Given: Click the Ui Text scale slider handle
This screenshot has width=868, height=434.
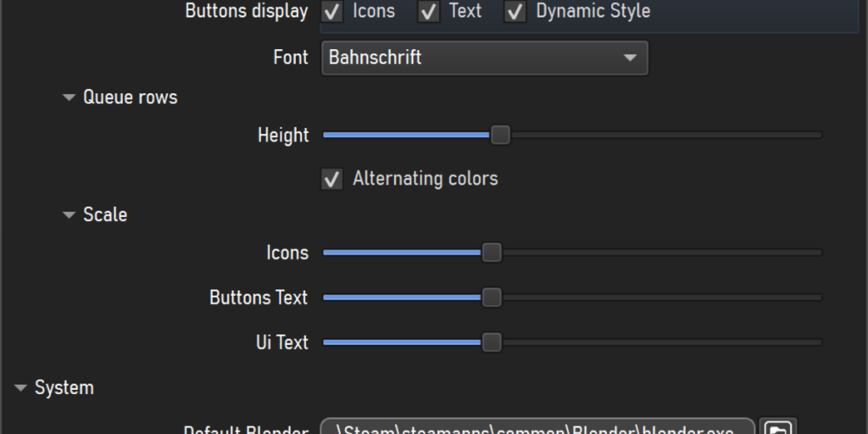Looking at the screenshot, I should [x=492, y=342].
